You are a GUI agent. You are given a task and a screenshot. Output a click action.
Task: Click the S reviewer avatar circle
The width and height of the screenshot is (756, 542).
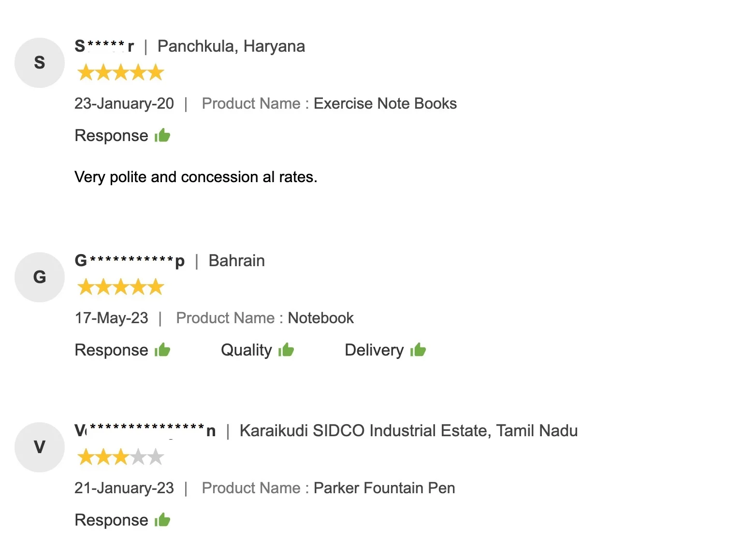pyautogui.click(x=40, y=63)
